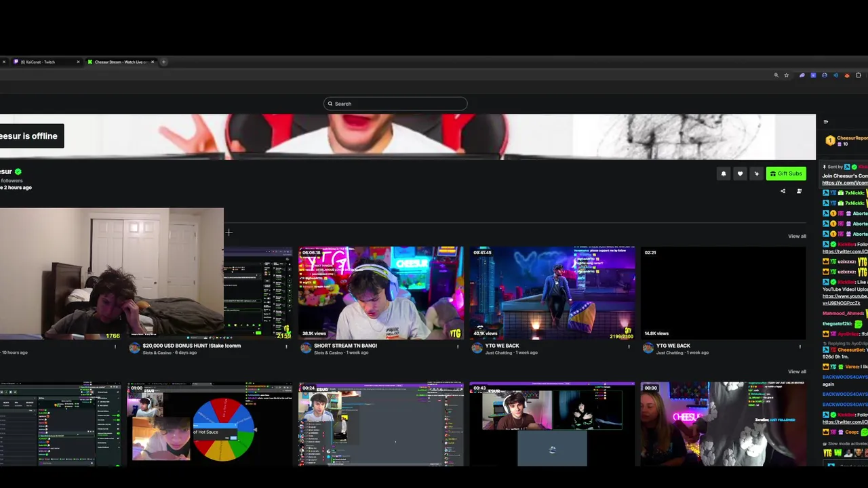Open options menu for 10 hours ago video
Image resolution: width=868 pixels, height=488 pixels.
pyautogui.click(x=115, y=346)
